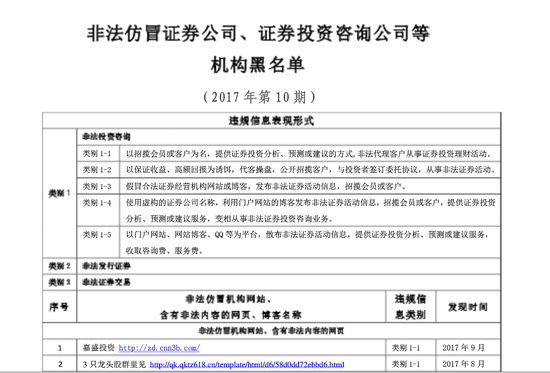Click the column header 发现时间
Screen dimensions: 550x373
click(x=468, y=307)
